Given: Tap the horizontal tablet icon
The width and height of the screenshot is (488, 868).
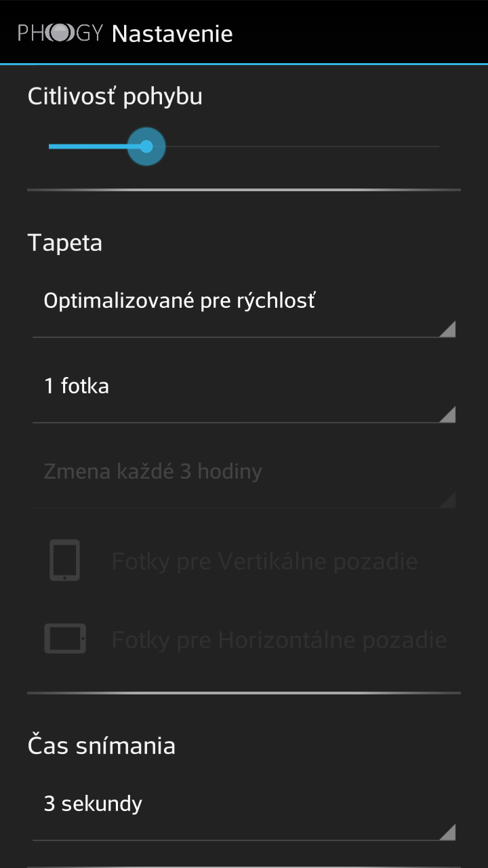Looking at the screenshot, I should [65, 639].
